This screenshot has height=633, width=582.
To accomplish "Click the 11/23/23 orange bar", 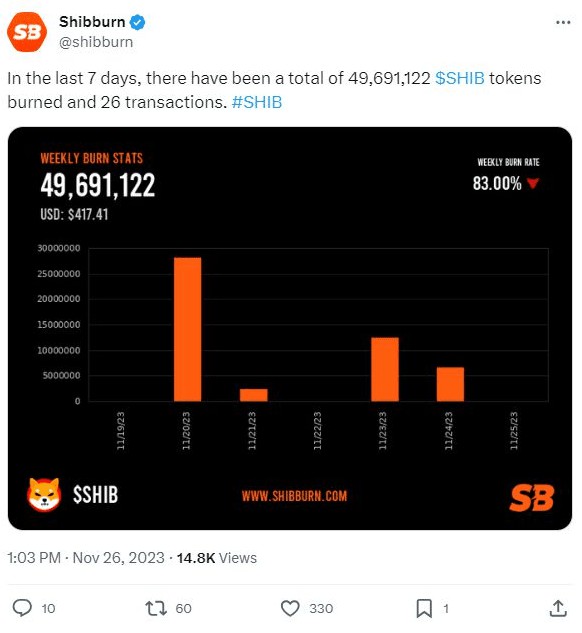I will point(385,369).
